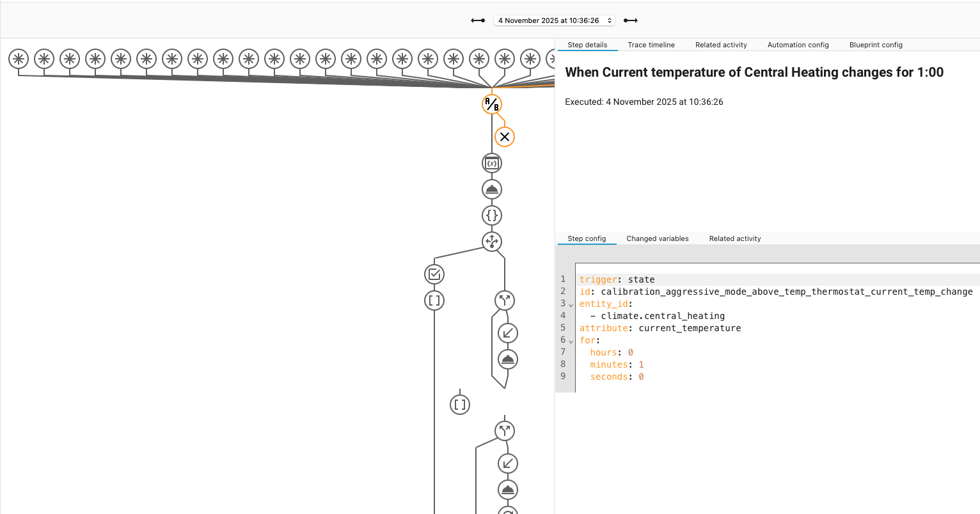Screen dimensions: 980x514
Task: Click the "Executed: 4 November 2025" line
Action: (644, 102)
